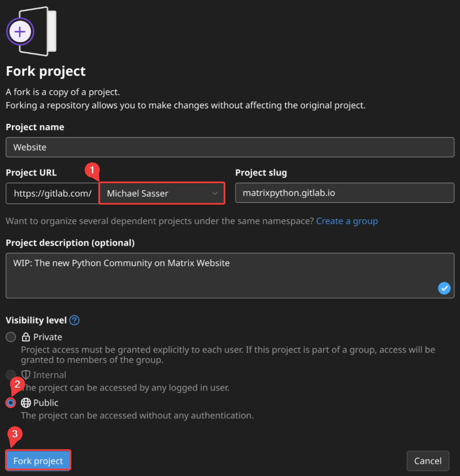Cancel the fork with the Cancel button
The width and height of the screenshot is (460, 476).
coord(428,461)
